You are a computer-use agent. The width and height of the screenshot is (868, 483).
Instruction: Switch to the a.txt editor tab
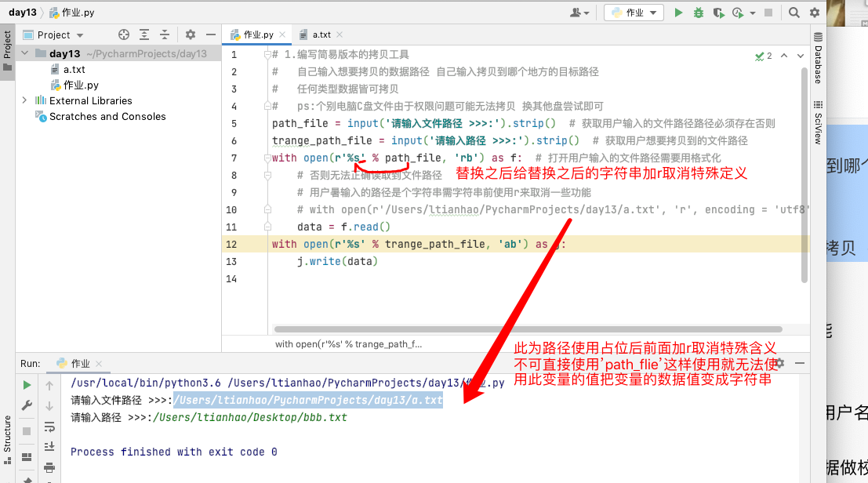pos(321,34)
